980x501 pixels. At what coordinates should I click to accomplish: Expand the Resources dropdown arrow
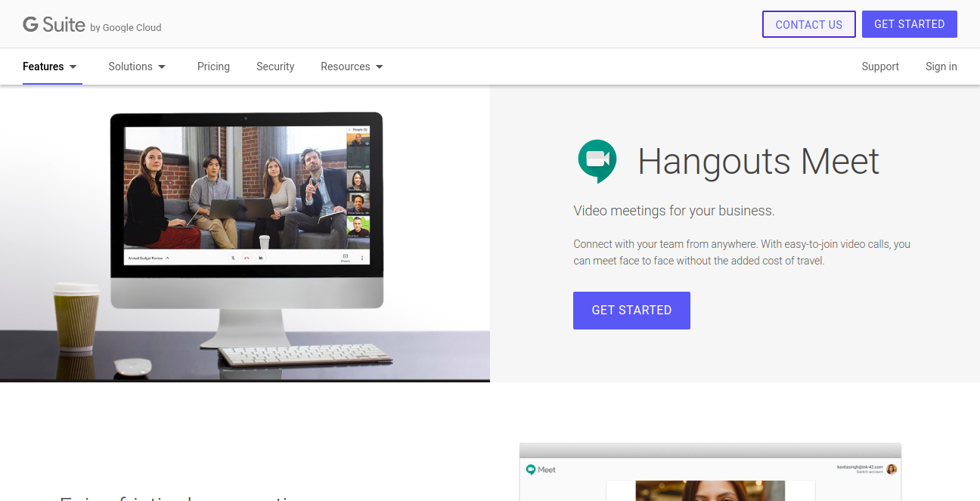[380, 66]
